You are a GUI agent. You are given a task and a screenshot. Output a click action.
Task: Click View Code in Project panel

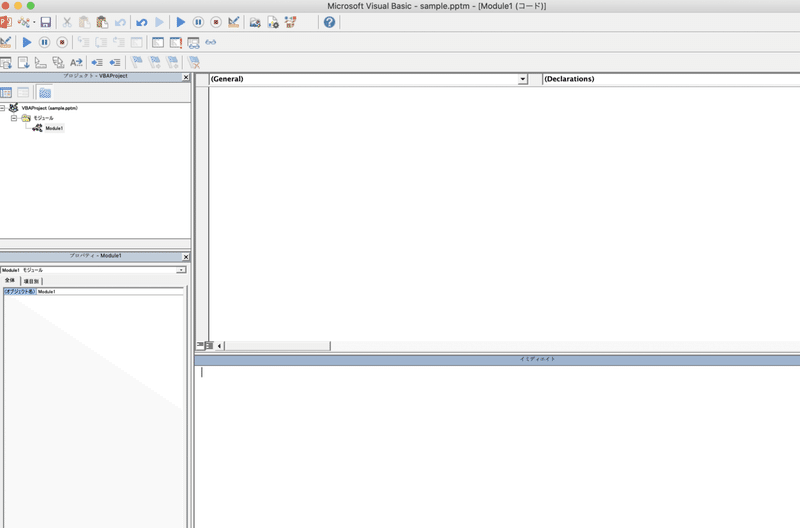[6, 92]
